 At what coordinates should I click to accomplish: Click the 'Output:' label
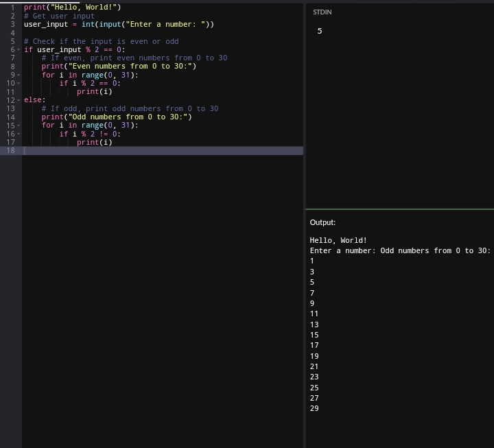322,223
